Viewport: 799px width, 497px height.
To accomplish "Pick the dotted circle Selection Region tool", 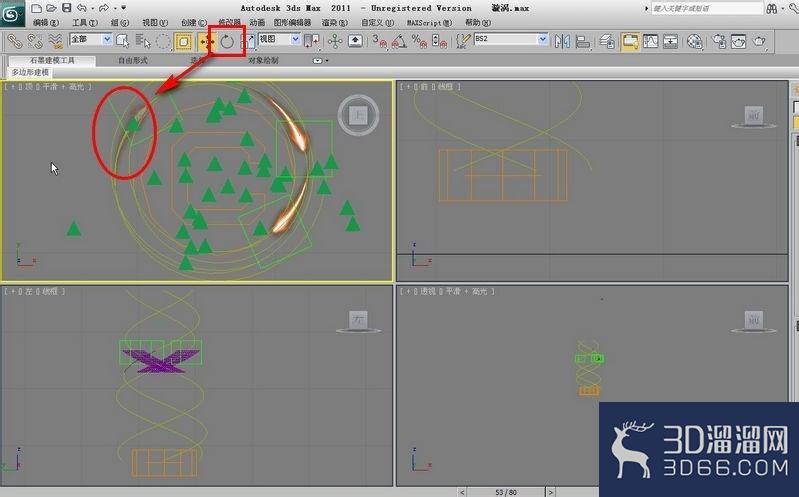I will click(x=163, y=41).
